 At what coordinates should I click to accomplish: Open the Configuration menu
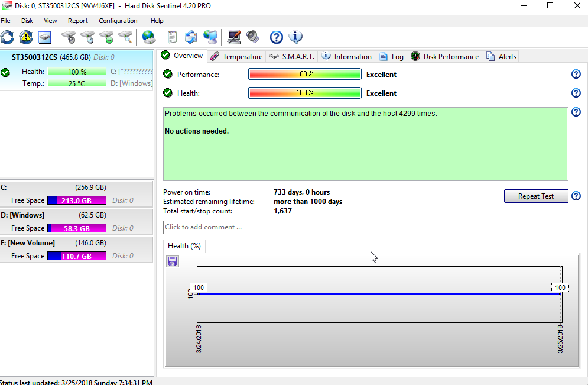(x=118, y=21)
